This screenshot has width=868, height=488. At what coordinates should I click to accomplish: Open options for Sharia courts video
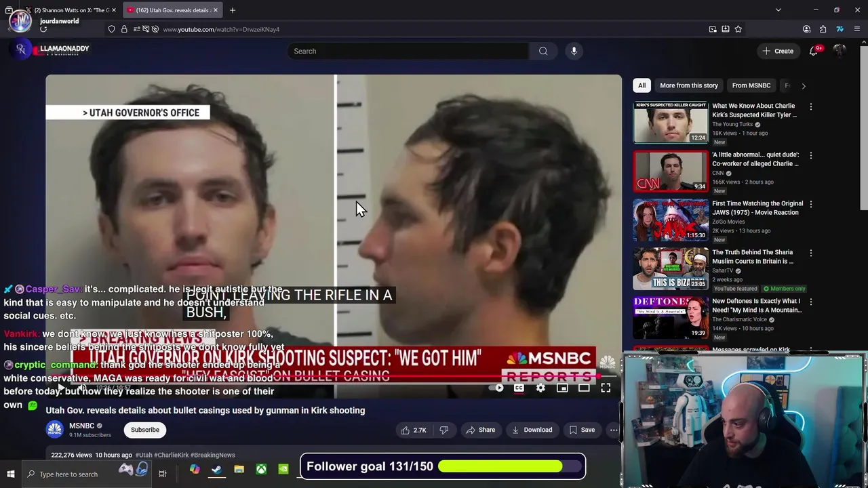pos(810,253)
